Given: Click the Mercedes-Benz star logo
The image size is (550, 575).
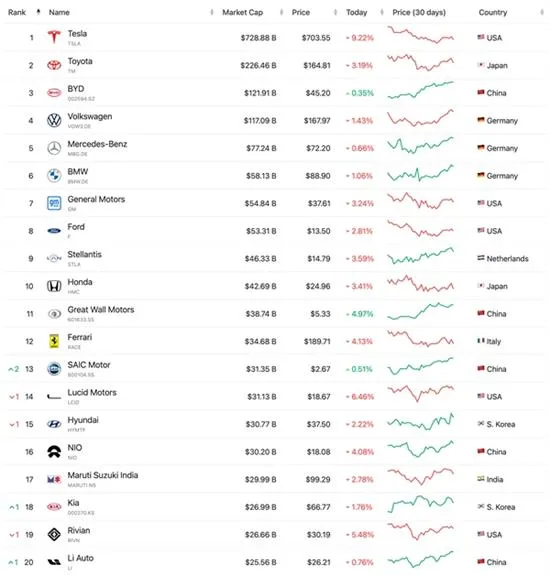Looking at the screenshot, I should click(x=54, y=148).
